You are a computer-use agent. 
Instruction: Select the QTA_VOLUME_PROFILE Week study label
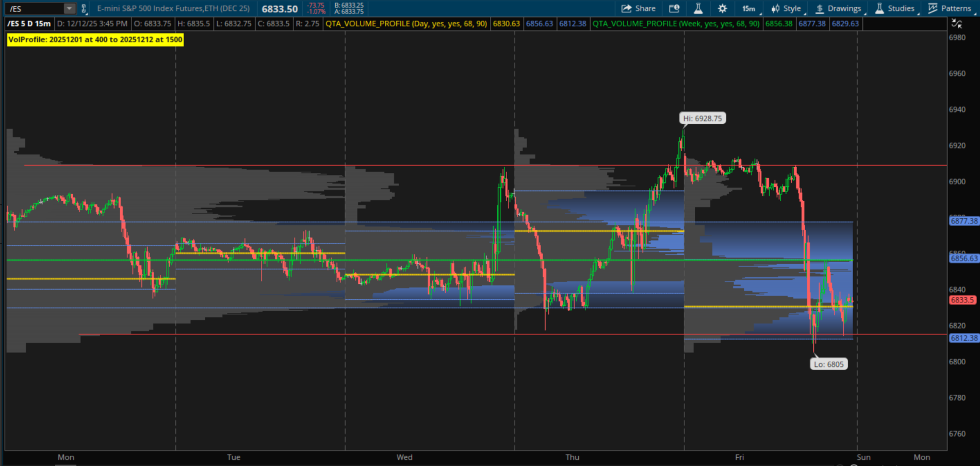pos(676,24)
